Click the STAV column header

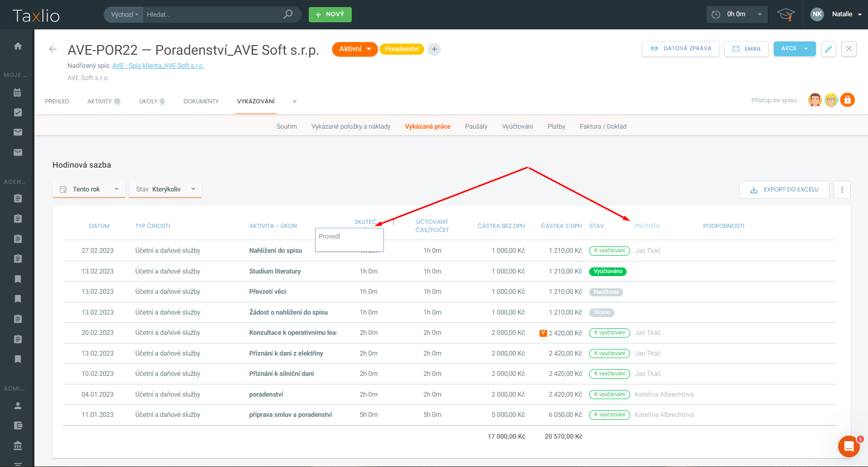click(596, 226)
